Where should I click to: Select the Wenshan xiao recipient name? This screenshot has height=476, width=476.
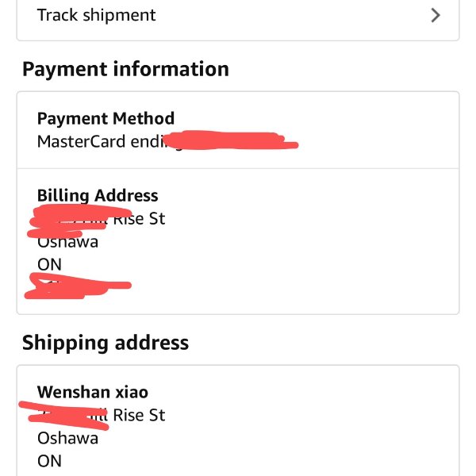tap(93, 392)
